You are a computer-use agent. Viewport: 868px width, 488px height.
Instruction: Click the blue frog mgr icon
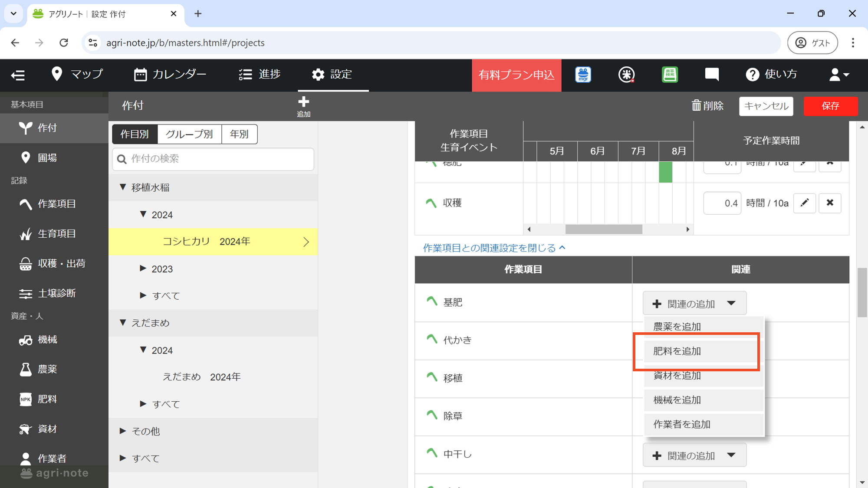pos(583,75)
